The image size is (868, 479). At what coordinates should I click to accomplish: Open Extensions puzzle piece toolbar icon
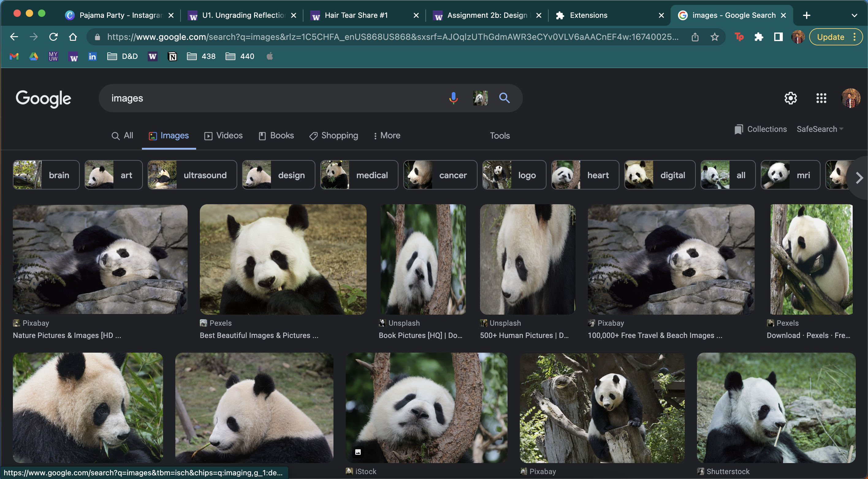click(x=759, y=37)
